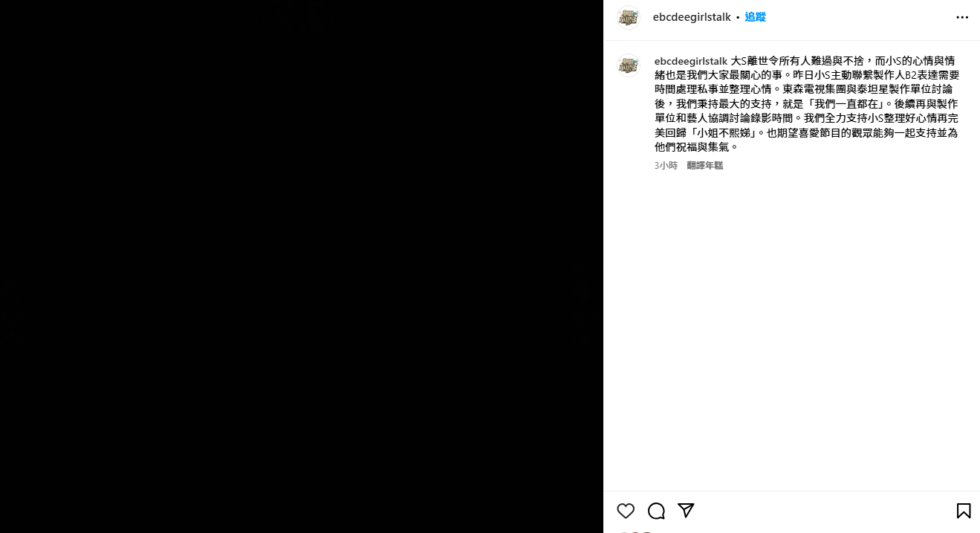
Task: Share the post using the paper plane icon
Action: [x=686, y=511]
